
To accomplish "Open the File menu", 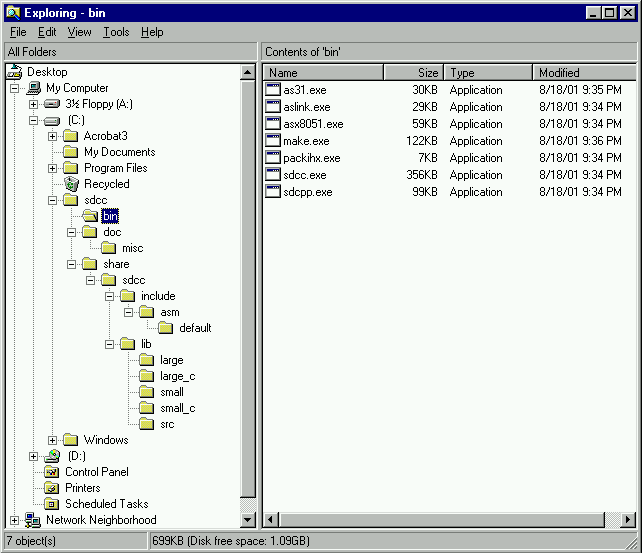I will pos(18,32).
